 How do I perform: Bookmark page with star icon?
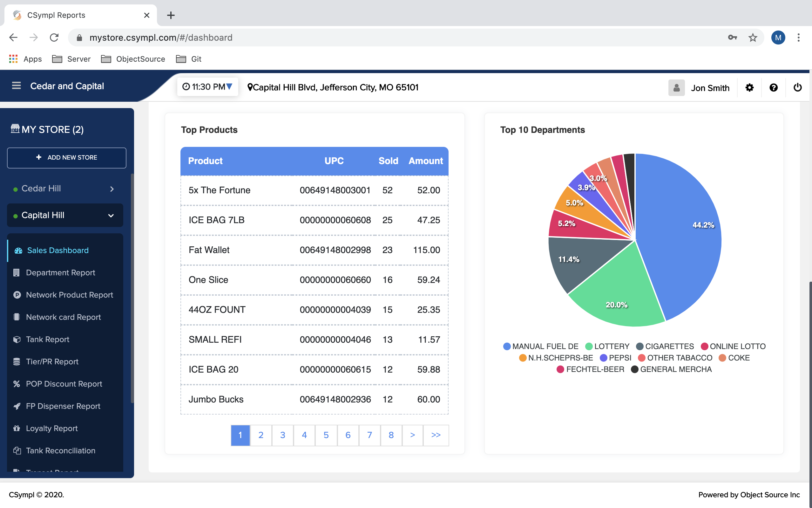(753, 38)
